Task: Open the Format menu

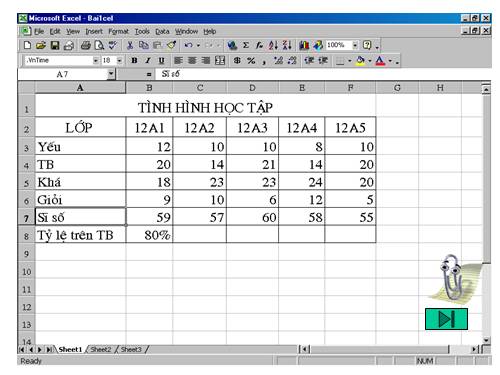Action: (x=118, y=31)
